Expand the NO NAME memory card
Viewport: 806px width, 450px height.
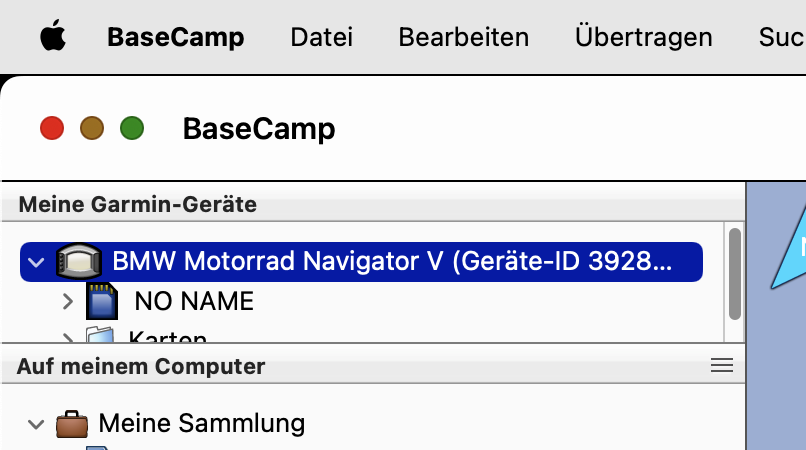click(x=67, y=301)
